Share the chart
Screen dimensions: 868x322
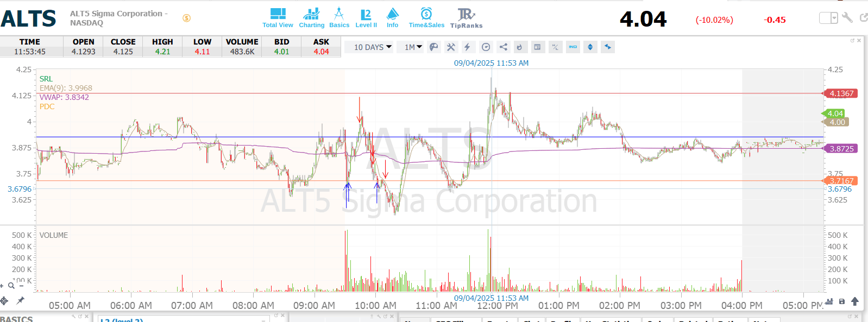tap(503, 47)
